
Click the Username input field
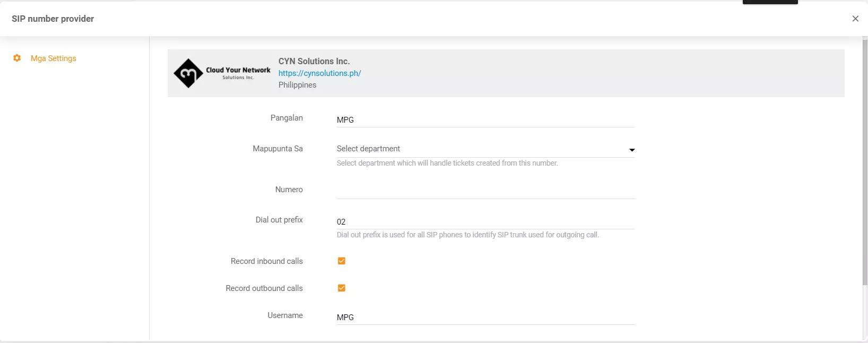click(x=485, y=317)
